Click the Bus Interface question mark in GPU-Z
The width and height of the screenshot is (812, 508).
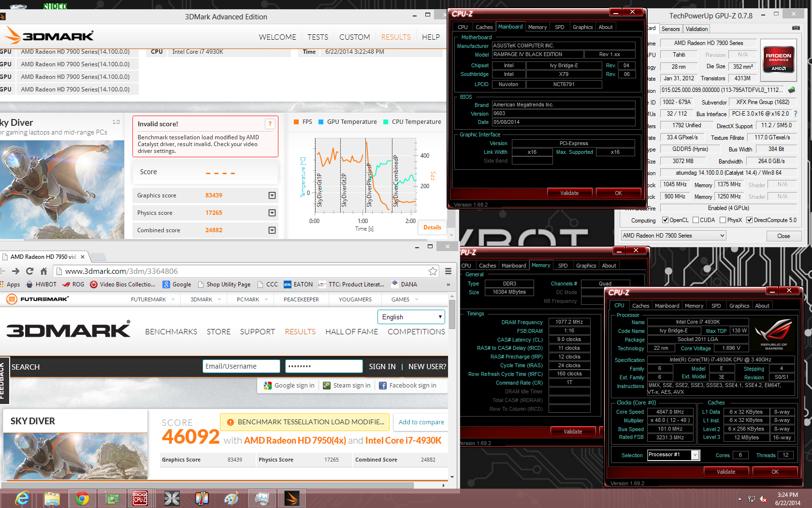point(795,114)
